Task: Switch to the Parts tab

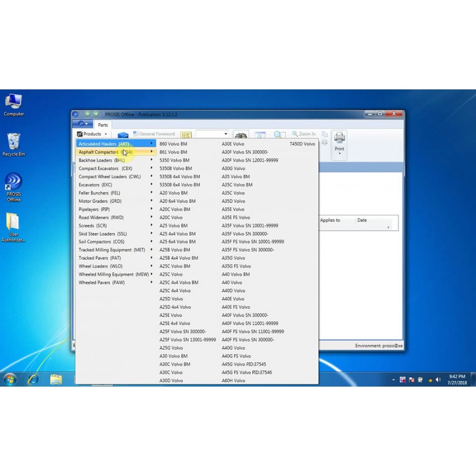Action: pyautogui.click(x=103, y=125)
